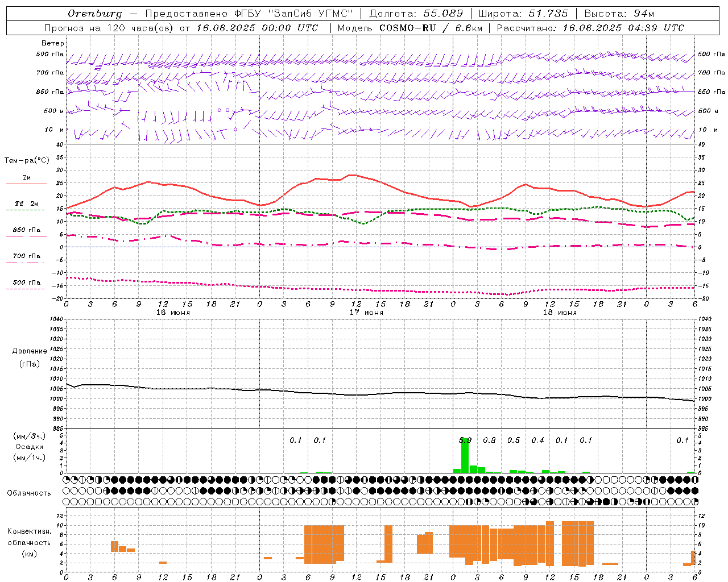The height and width of the screenshot is (582, 728).
Task: Click the Осадки precipitation label
Action: click(x=30, y=447)
